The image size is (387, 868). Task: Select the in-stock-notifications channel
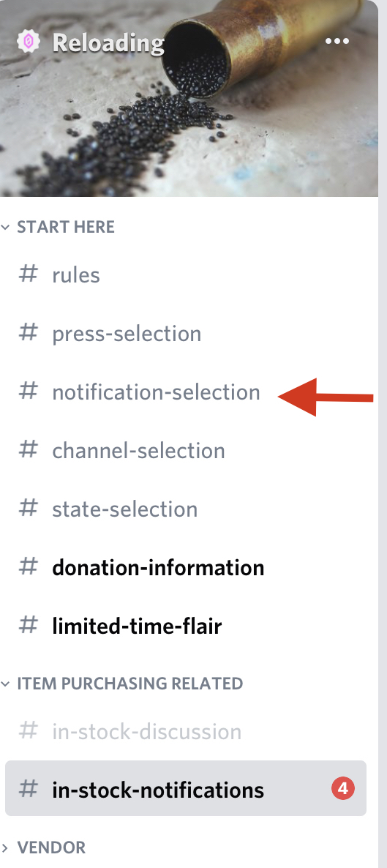[x=186, y=788]
